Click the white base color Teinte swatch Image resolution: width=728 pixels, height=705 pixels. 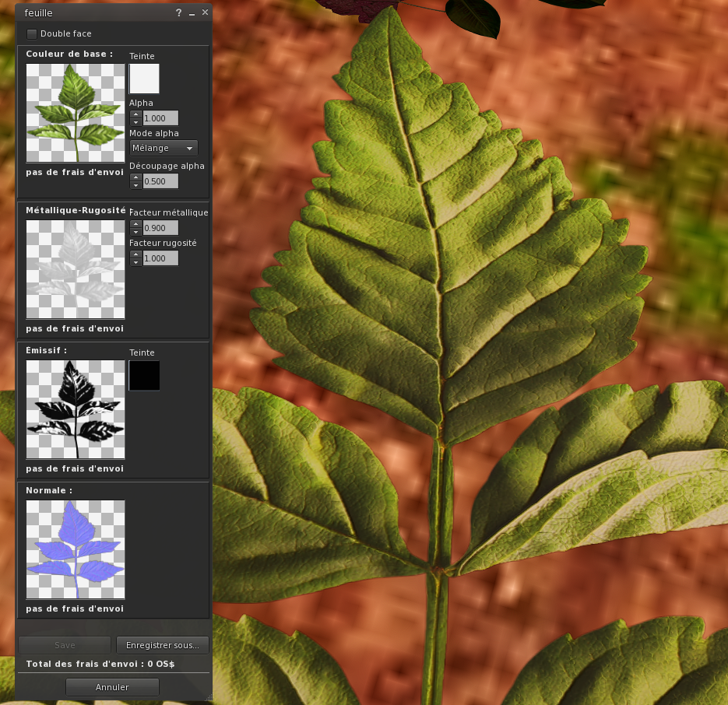[144, 79]
